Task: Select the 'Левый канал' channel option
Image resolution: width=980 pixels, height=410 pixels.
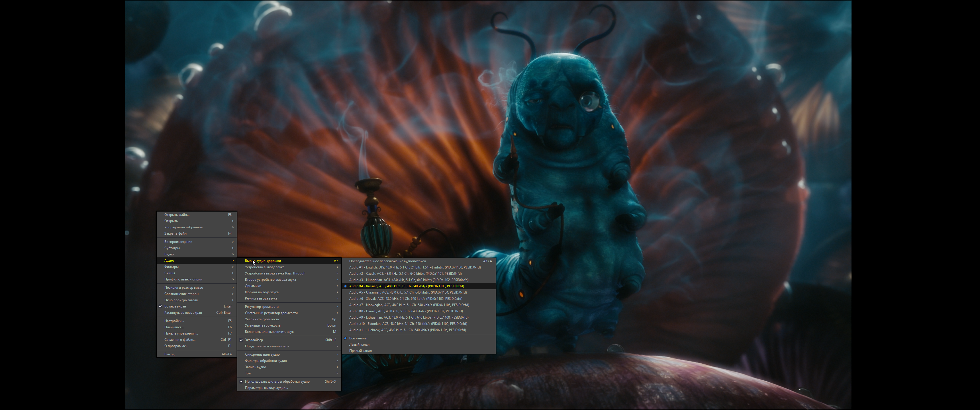Action: coord(418,344)
